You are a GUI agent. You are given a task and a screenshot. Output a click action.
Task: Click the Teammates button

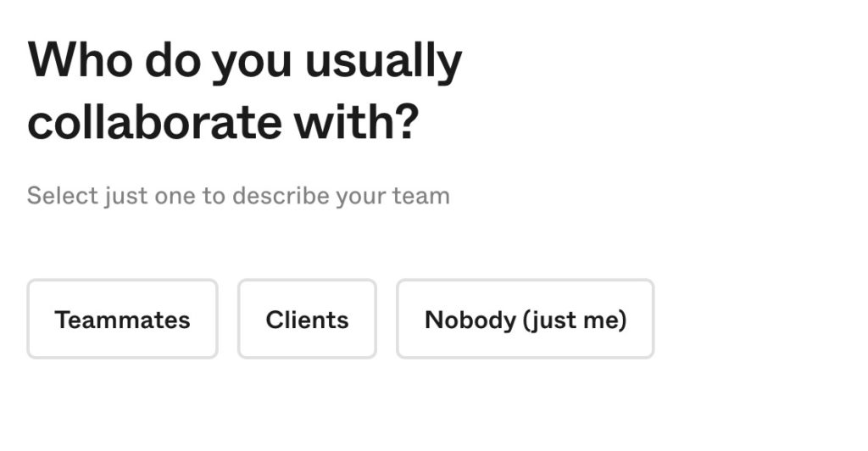(x=122, y=320)
